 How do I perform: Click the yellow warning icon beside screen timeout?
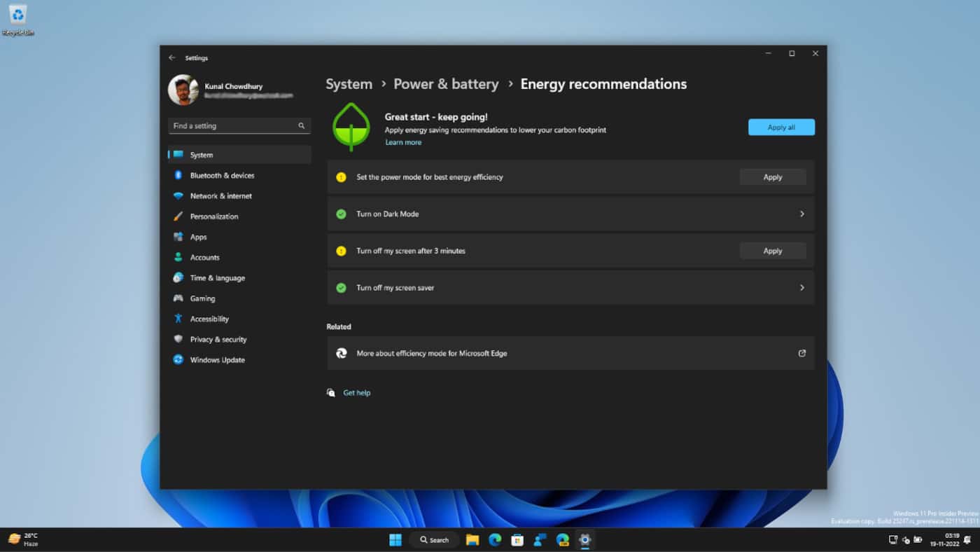(x=341, y=251)
